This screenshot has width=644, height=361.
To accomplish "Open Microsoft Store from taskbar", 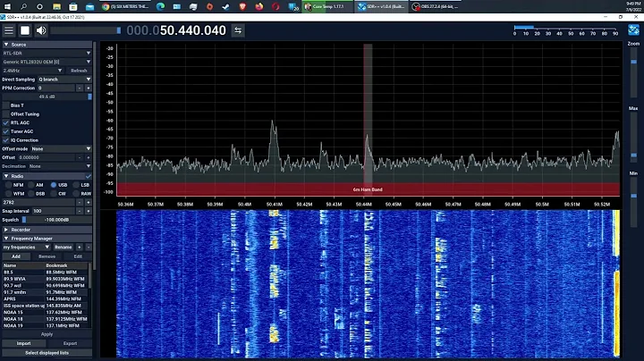I will [73, 6].
